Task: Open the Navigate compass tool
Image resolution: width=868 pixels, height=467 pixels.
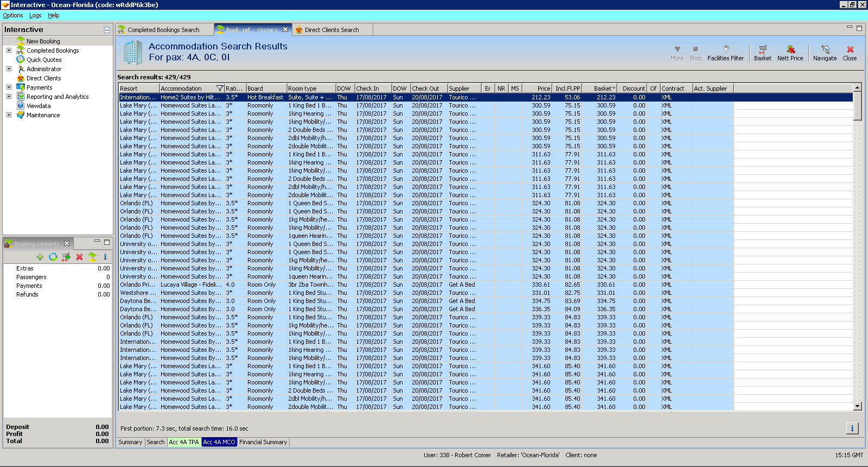Action: tap(825, 49)
